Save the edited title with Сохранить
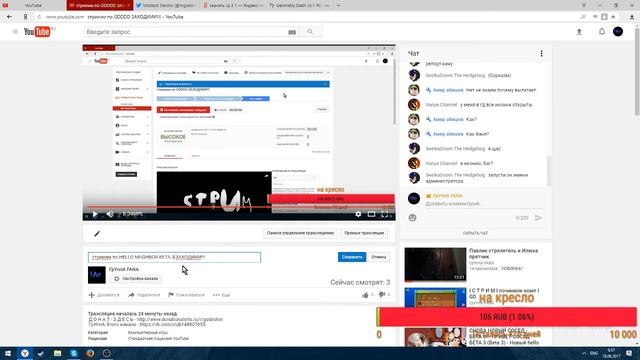 coord(352,257)
